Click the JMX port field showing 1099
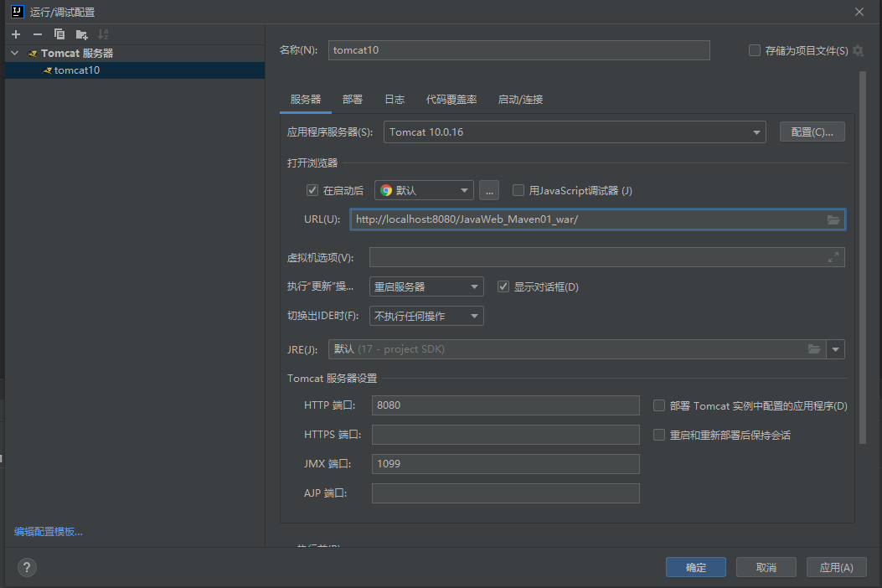The width and height of the screenshot is (882, 588). (505, 464)
